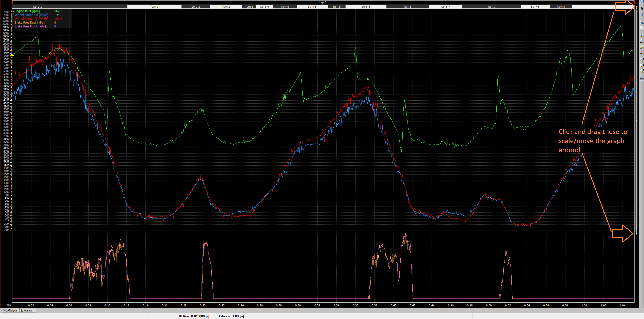Click the greyed-out icon below zoom box
Image resolution: width=644 pixels, height=319 pixels.
pos(642,28)
